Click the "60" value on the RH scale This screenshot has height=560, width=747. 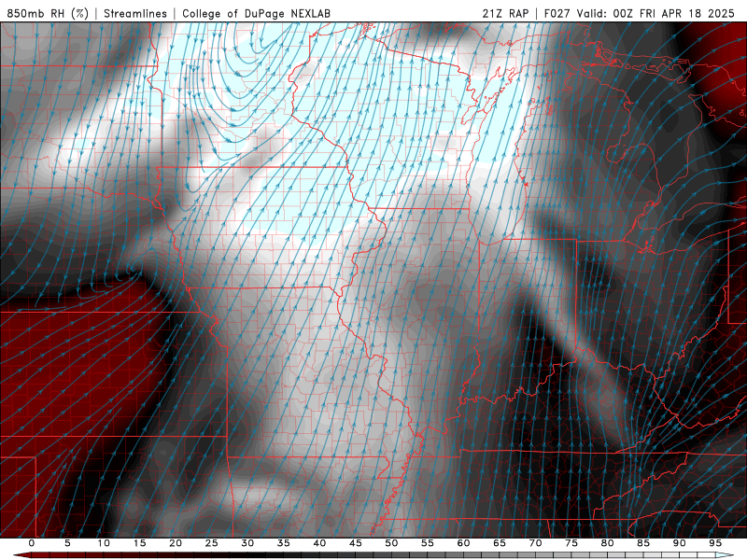click(463, 543)
